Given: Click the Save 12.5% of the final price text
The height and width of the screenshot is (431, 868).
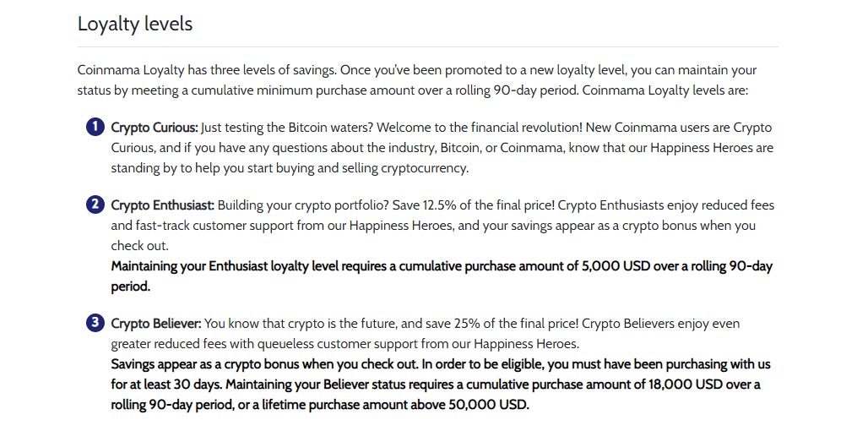Looking at the screenshot, I should click(474, 205).
